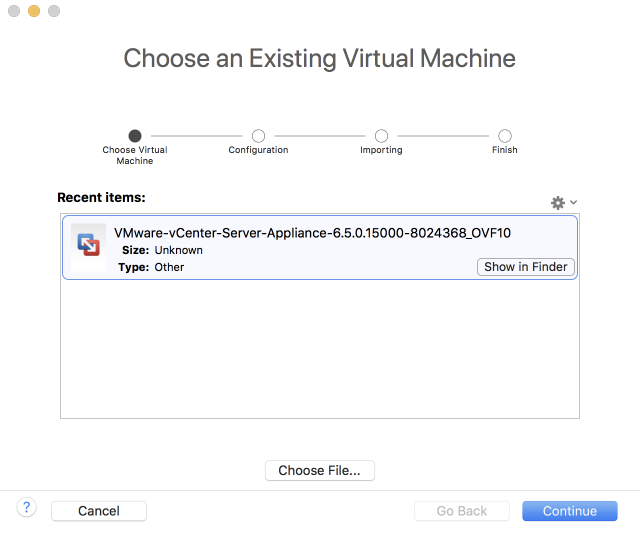Click the 'Importing' step label text

[381, 150]
